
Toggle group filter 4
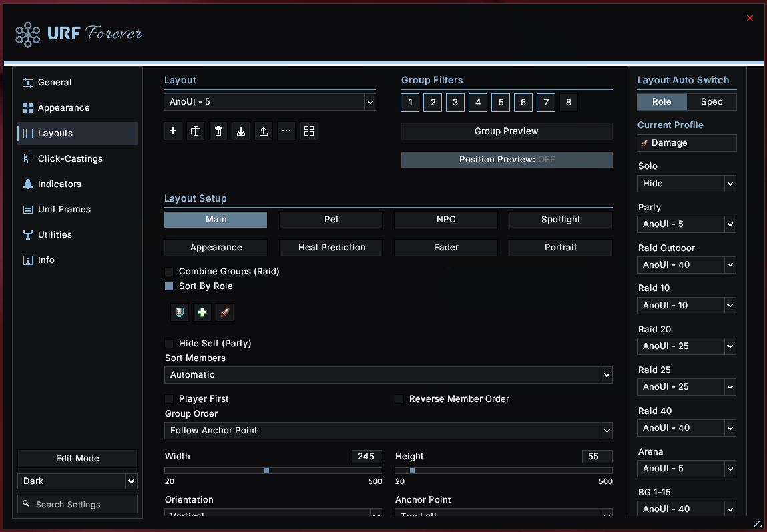tap(478, 103)
